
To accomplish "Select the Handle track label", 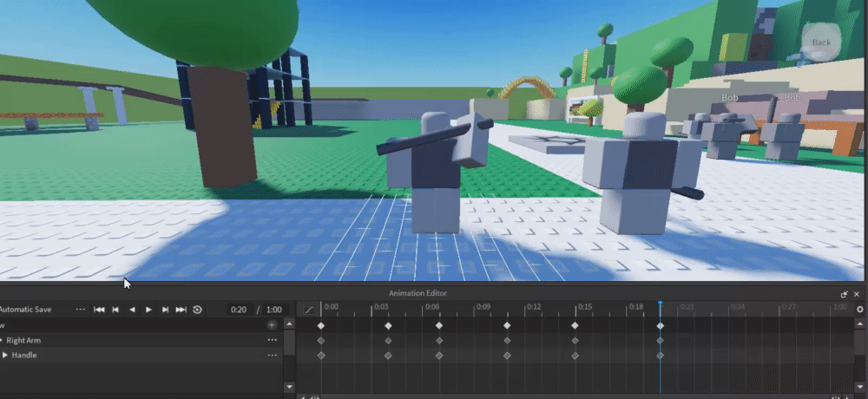I will point(24,356).
